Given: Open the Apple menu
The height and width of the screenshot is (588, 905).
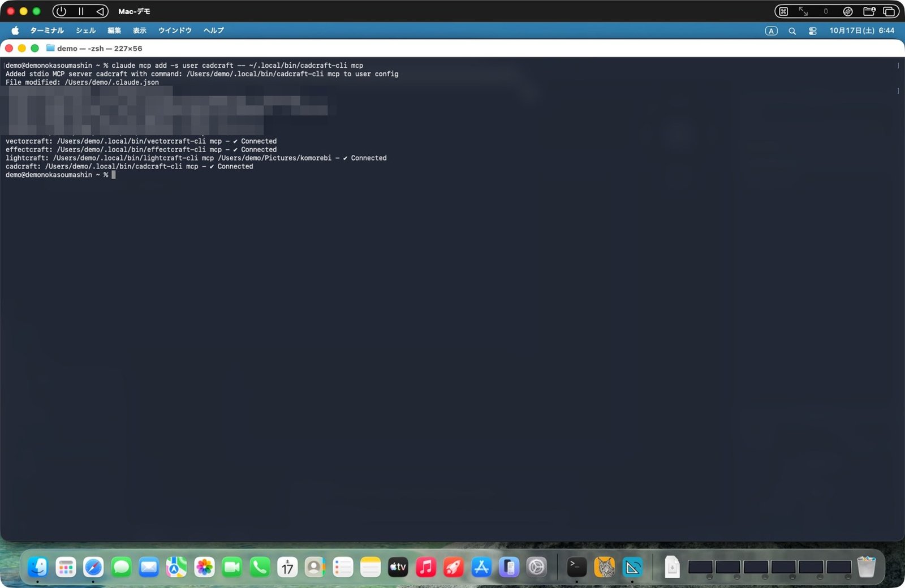Looking at the screenshot, I should [x=15, y=31].
